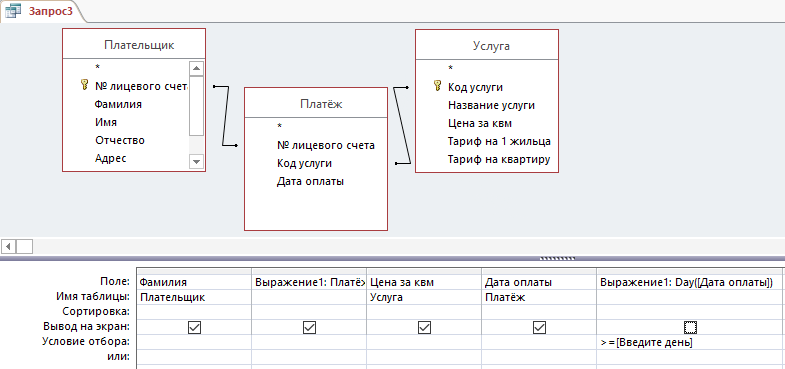This screenshot has height=369, width=785.
Task: Click the Условие отбора: row label
Action: pos(86,342)
